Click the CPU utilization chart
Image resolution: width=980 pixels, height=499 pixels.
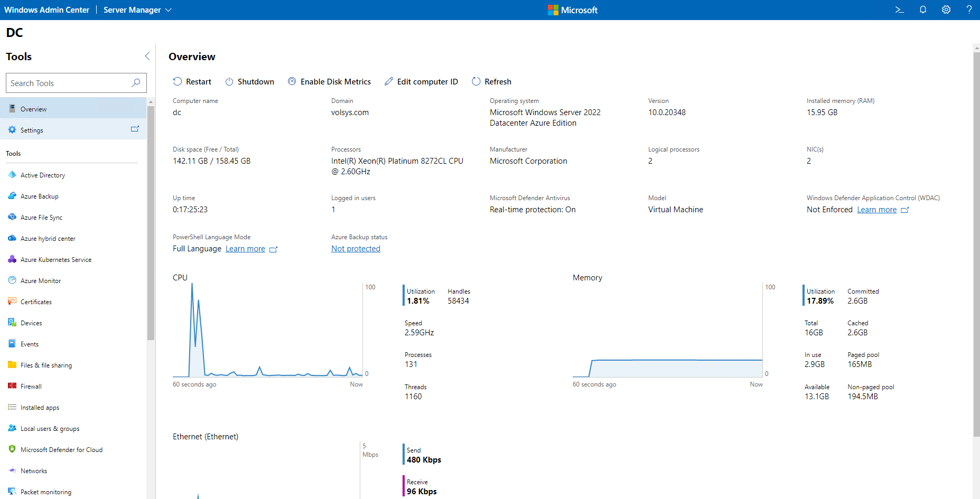(x=268, y=330)
